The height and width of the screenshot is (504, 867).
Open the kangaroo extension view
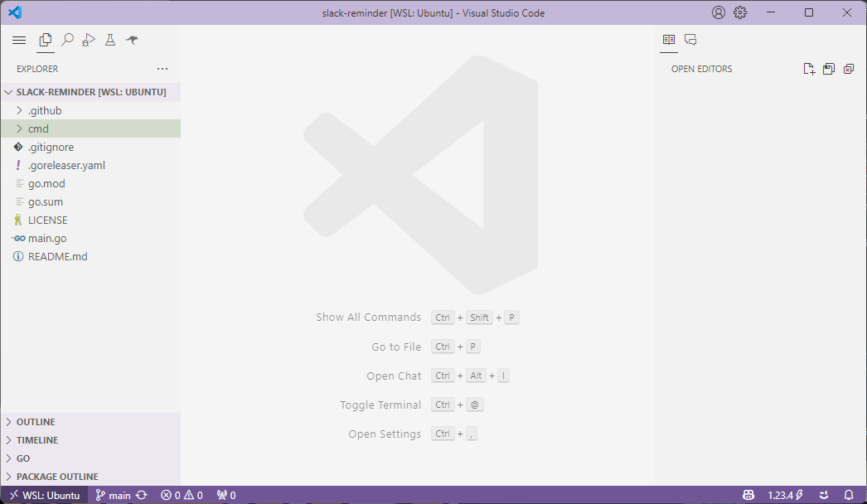click(132, 40)
